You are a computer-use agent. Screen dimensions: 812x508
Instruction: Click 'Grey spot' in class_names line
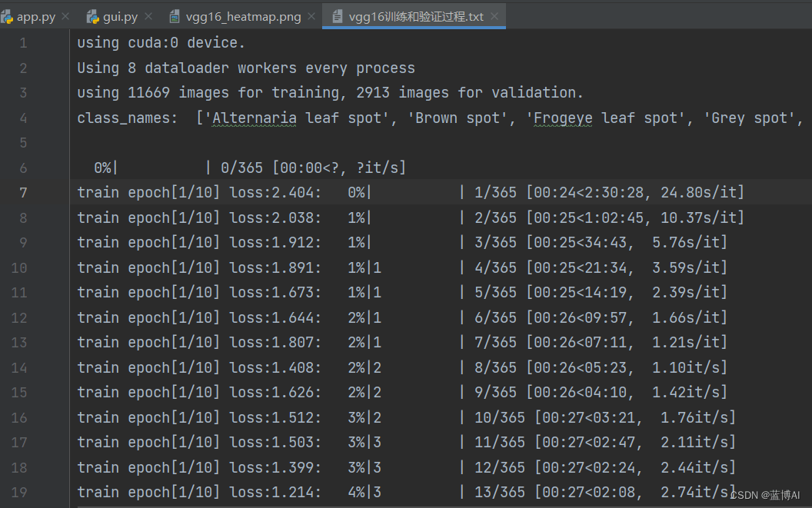[x=750, y=118]
